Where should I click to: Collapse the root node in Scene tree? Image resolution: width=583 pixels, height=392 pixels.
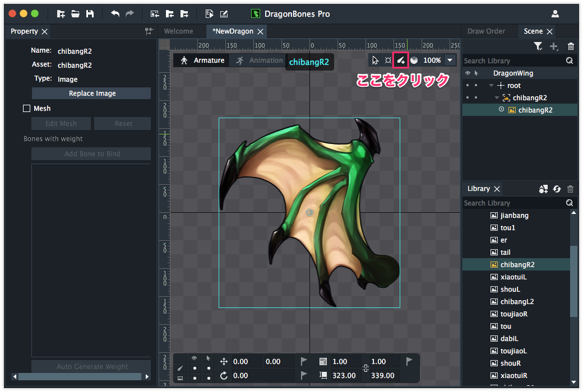coord(491,86)
